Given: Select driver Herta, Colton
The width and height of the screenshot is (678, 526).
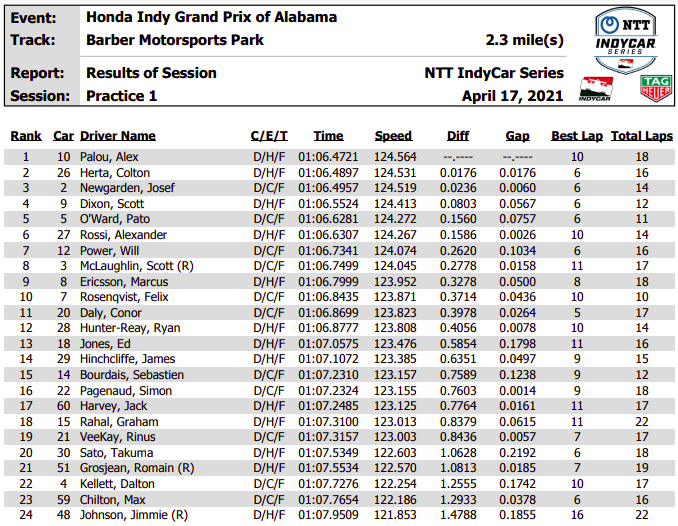Looking at the screenshot, I should click(x=115, y=173).
